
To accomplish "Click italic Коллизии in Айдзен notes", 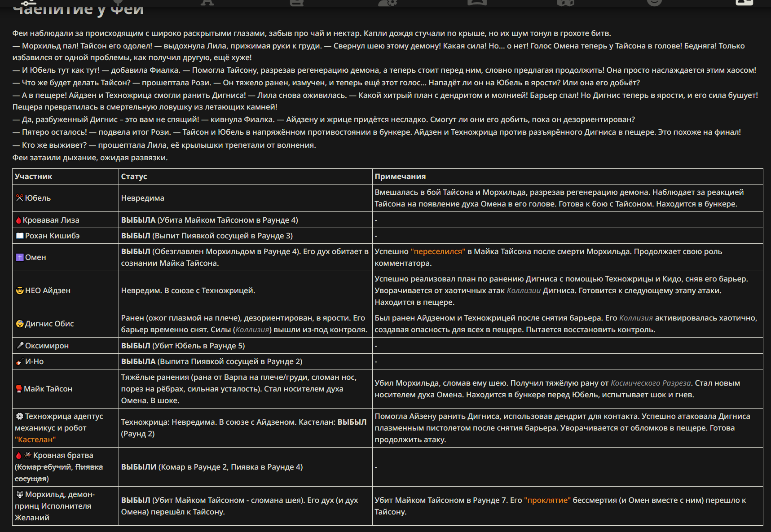I will (524, 290).
